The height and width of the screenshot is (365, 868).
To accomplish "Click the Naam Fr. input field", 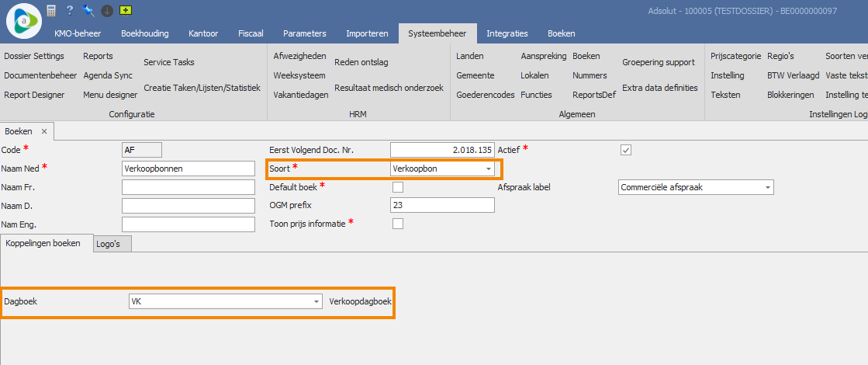I will pyautogui.click(x=188, y=187).
